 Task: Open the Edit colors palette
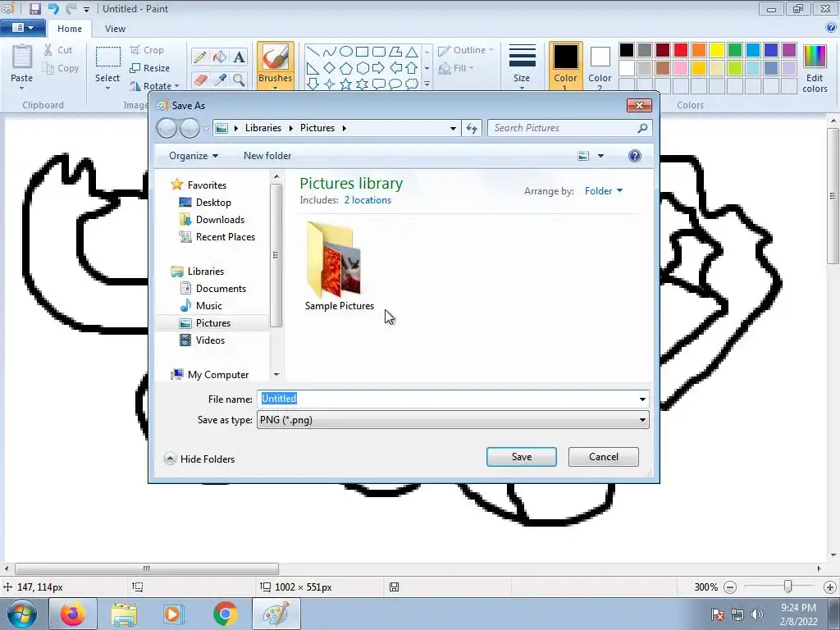(x=815, y=69)
